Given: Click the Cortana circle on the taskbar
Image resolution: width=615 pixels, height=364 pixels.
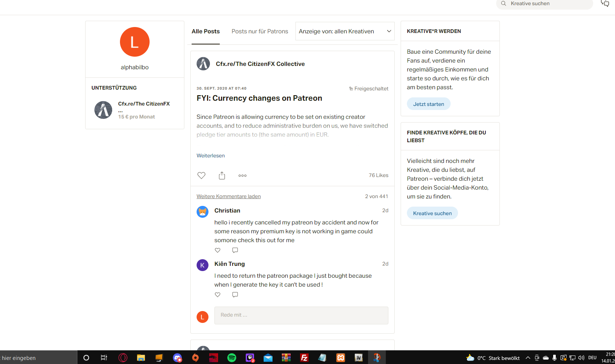Looking at the screenshot, I should [86, 358].
